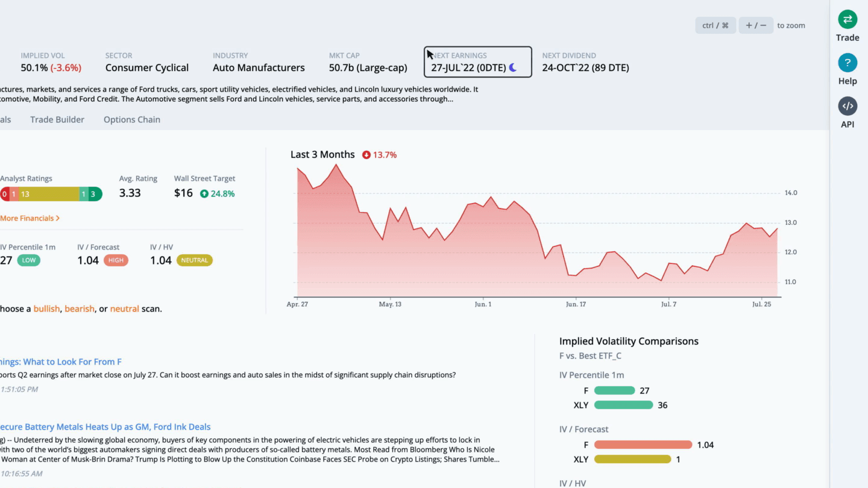Click the Last 3 Months chart title
Screen dimensions: 868x488
(322, 154)
